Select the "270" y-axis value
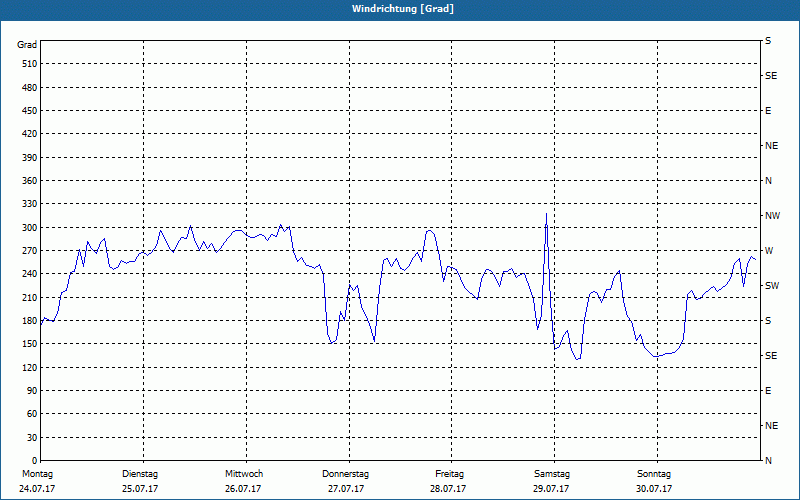The height and width of the screenshot is (500, 800). [x=30, y=251]
